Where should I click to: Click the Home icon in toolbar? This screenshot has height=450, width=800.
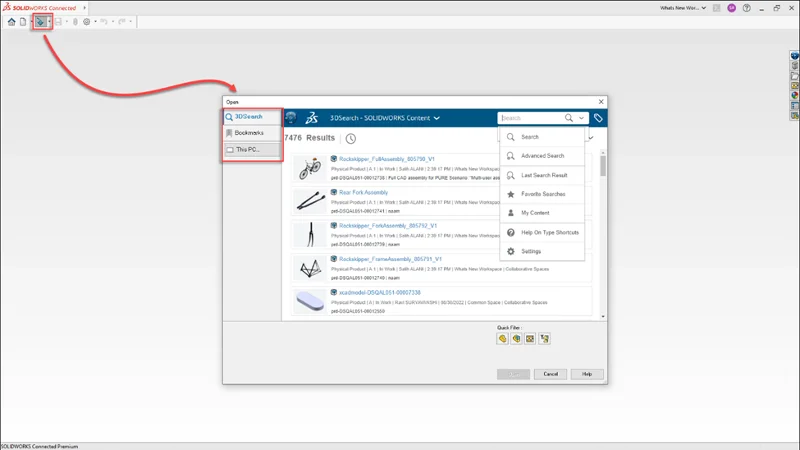pyautogui.click(x=11, y=21)
